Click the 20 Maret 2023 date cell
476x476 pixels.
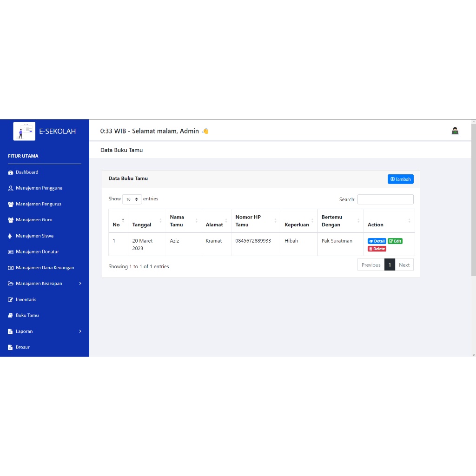coord(147,245)
